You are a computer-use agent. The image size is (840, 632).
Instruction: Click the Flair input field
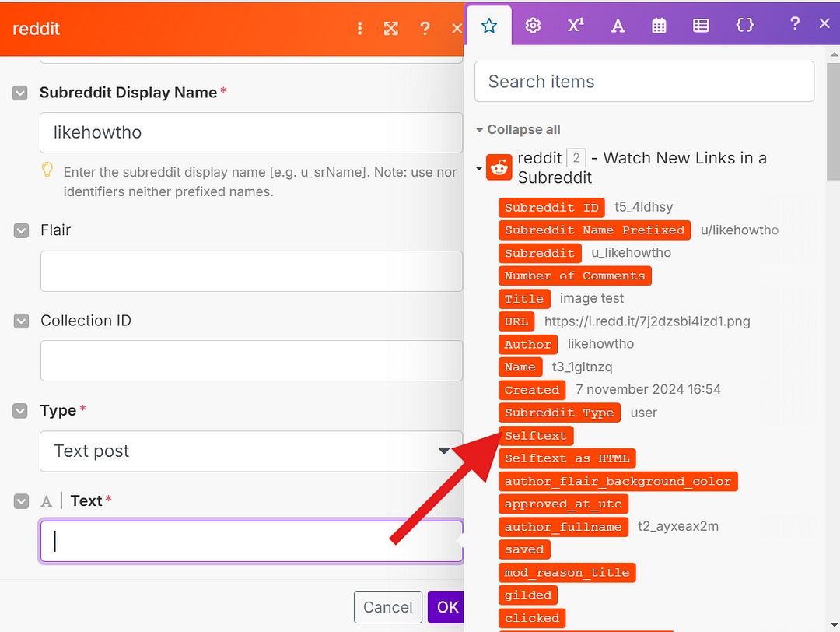coord(251,271)
